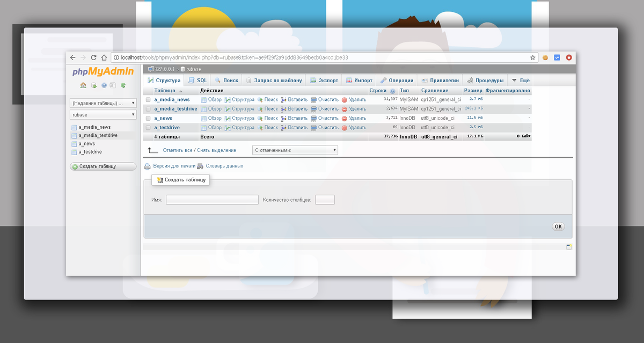Insert rows into a_testdrive via Вставить icon

pos(284,127)
